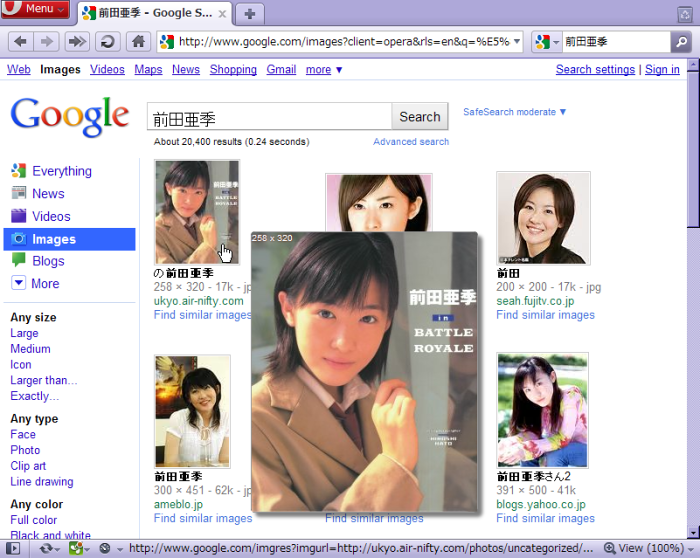
Task: Select News in the left sidebar
Action: click(48, 194)
